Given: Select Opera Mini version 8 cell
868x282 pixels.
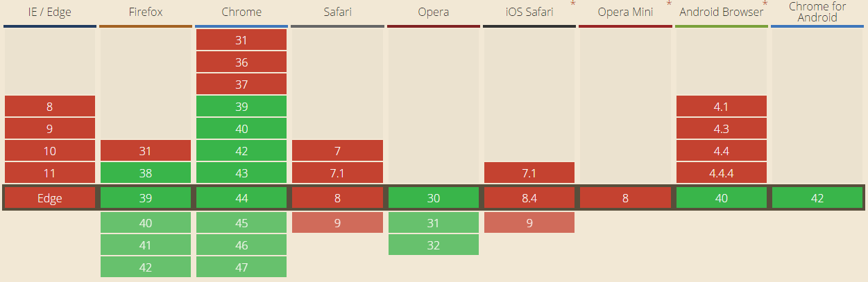Looking at the screenshot, I should pos(625,198).
